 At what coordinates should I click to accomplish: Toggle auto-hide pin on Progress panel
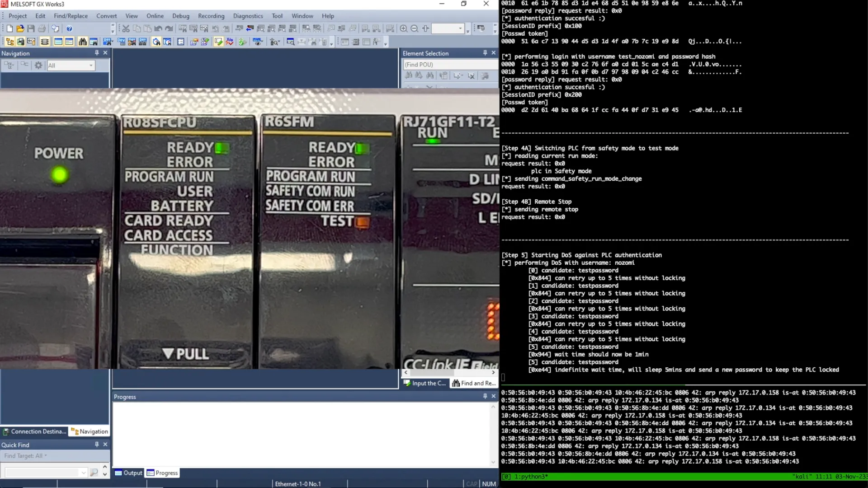coord(485,396)
